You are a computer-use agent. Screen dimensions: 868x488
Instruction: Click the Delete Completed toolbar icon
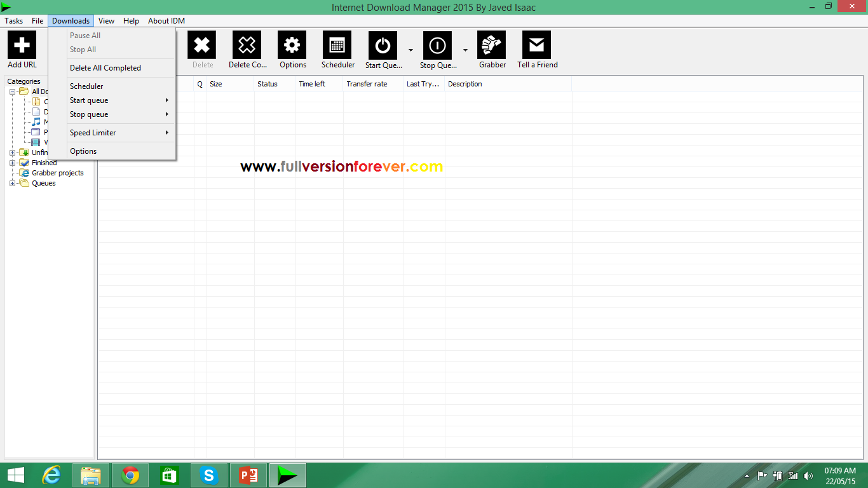[x=247, y=45]
